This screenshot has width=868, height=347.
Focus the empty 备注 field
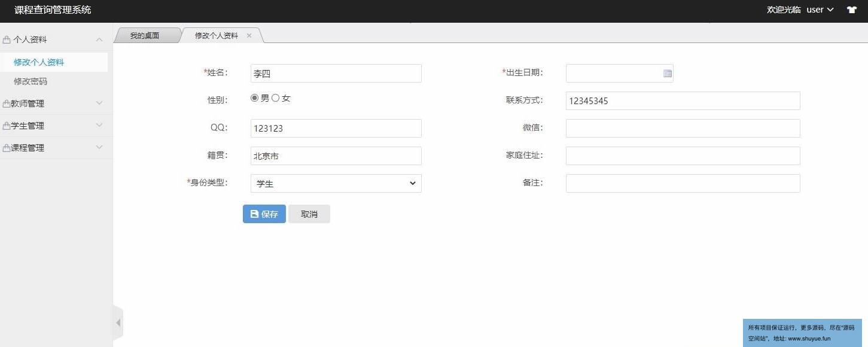683,183
